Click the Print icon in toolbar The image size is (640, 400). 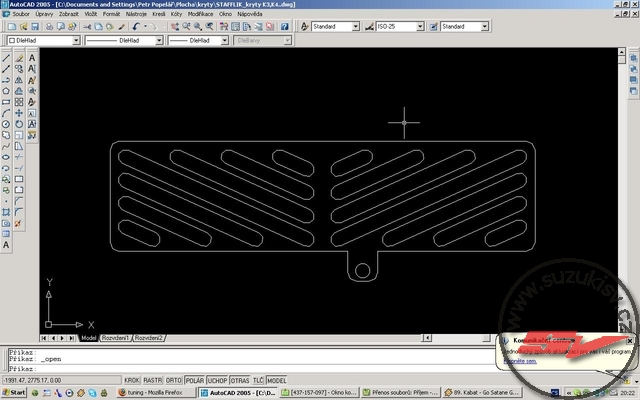point(49,27)
